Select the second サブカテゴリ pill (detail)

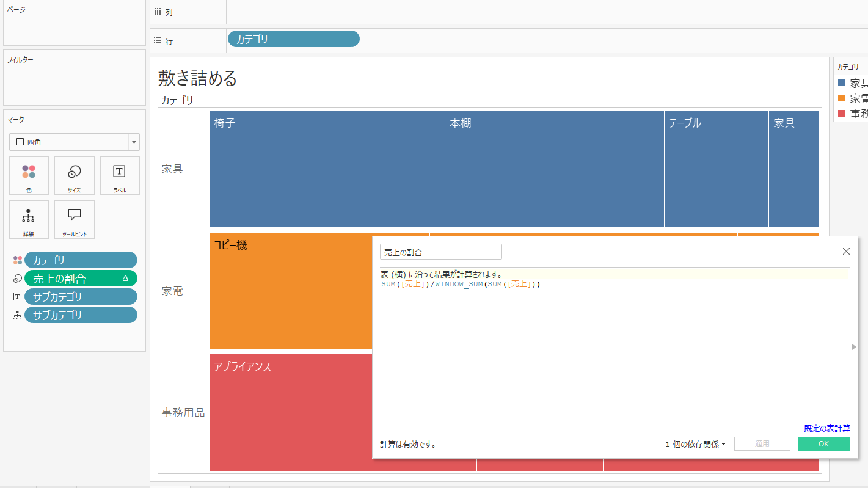[x=81, y=315]
